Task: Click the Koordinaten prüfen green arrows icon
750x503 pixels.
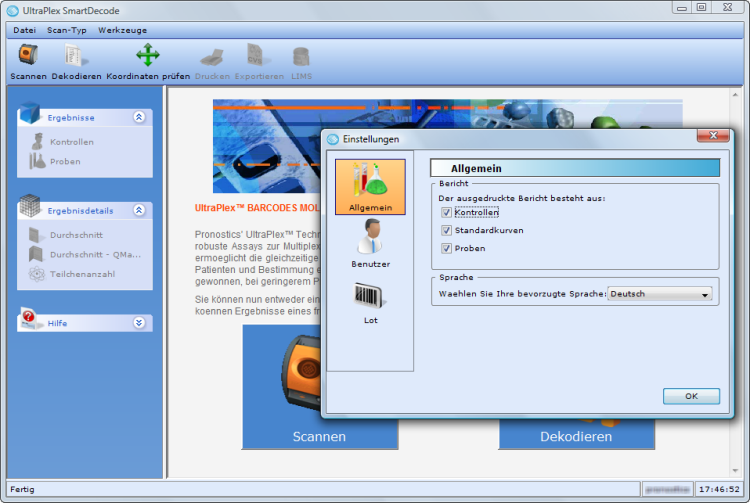Action: point(148,55)
